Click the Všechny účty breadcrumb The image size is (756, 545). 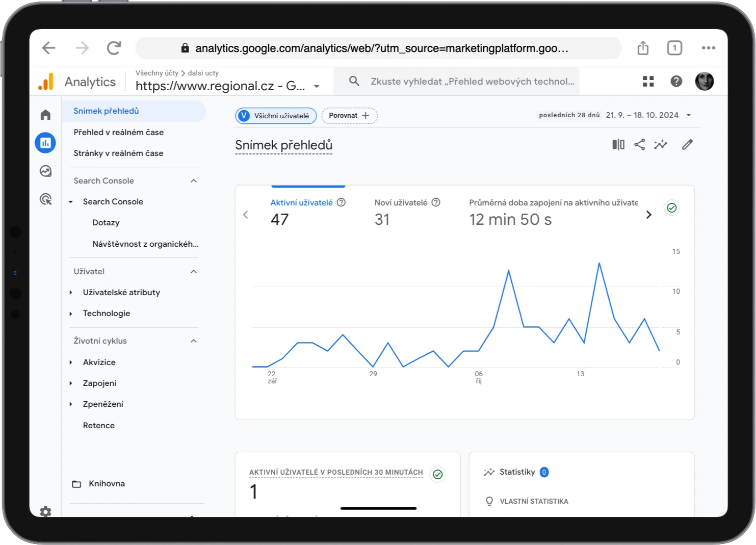coord(157,73)
